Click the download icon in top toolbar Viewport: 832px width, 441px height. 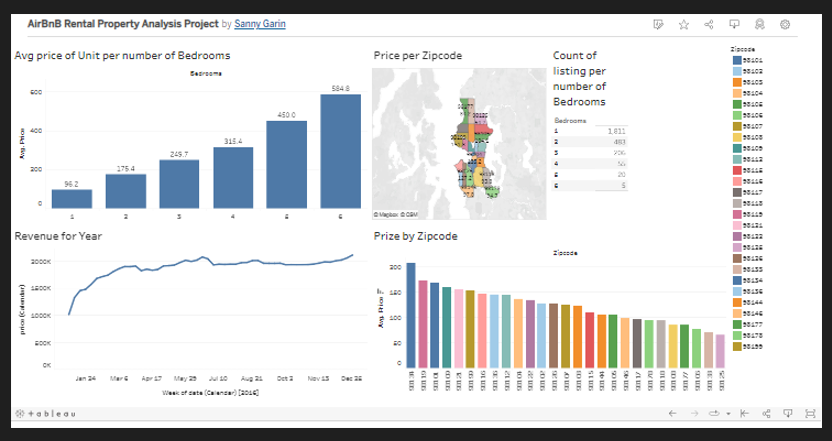(735, 24)
